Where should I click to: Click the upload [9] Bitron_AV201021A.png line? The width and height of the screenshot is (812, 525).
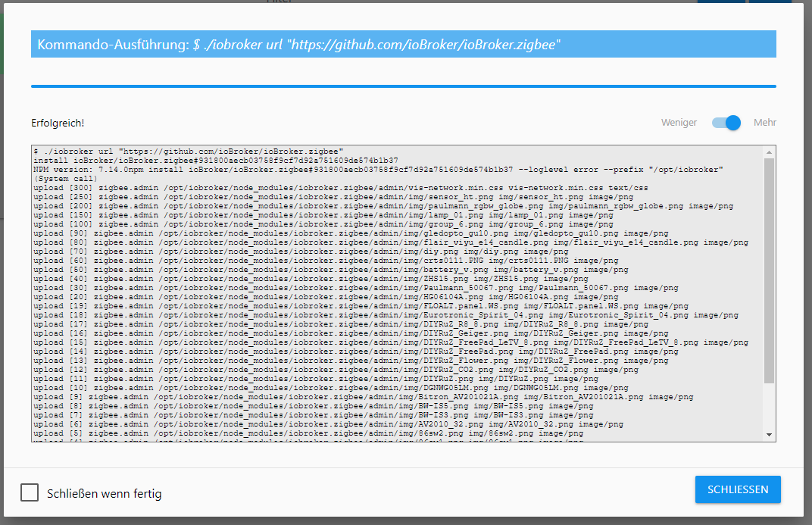coord(364,396)
